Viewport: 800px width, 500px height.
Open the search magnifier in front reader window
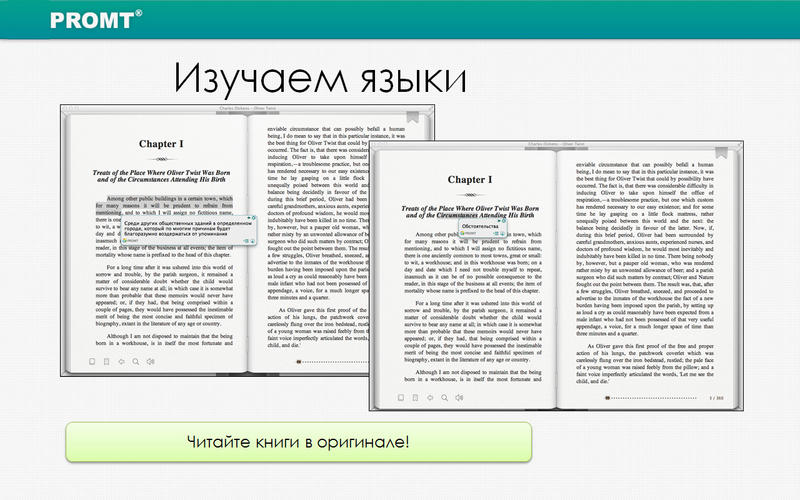[x=444, y=397]
